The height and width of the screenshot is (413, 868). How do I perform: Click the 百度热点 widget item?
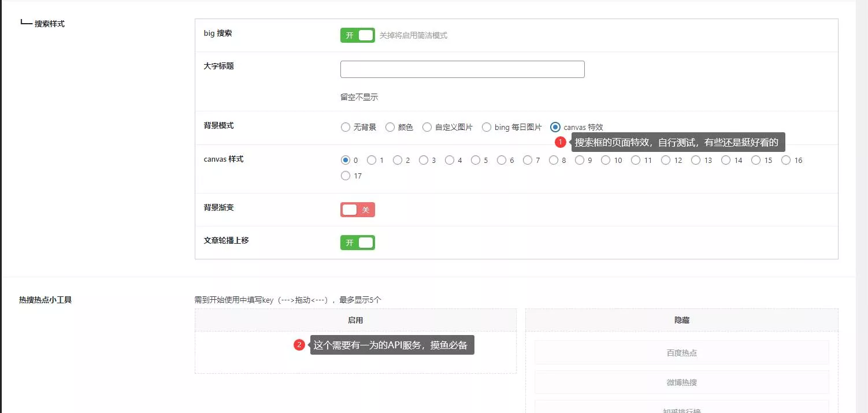tap(681, 352)
